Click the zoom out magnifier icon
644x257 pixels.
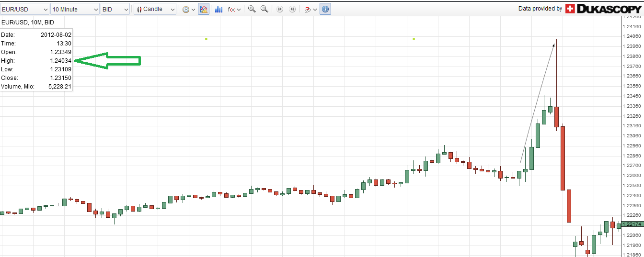(x=264, y=9)
